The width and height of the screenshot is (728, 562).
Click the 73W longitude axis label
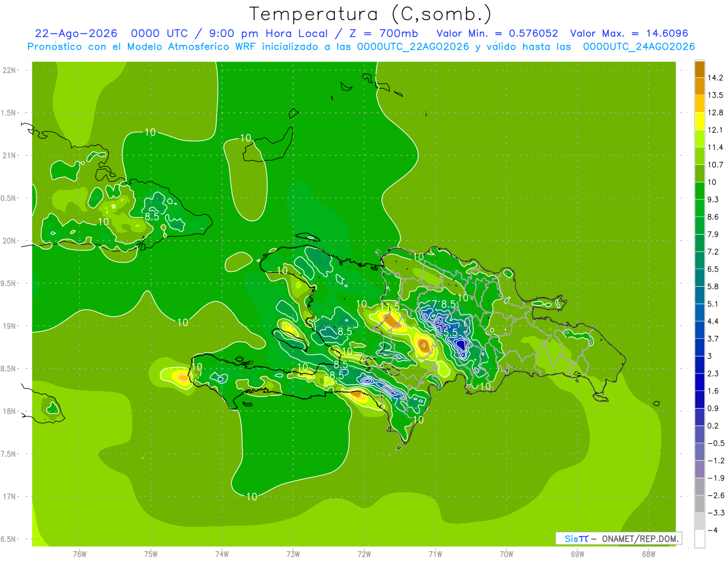point(293,554)
